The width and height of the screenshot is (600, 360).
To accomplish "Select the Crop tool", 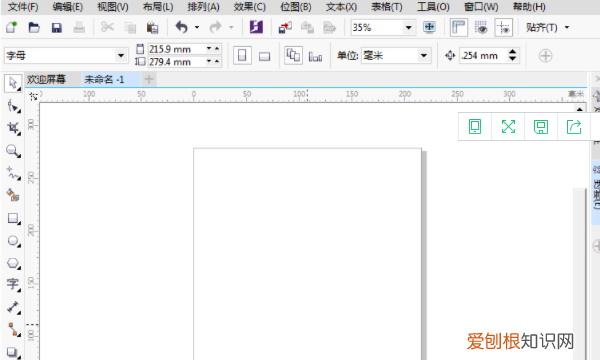I will [13, 128].
